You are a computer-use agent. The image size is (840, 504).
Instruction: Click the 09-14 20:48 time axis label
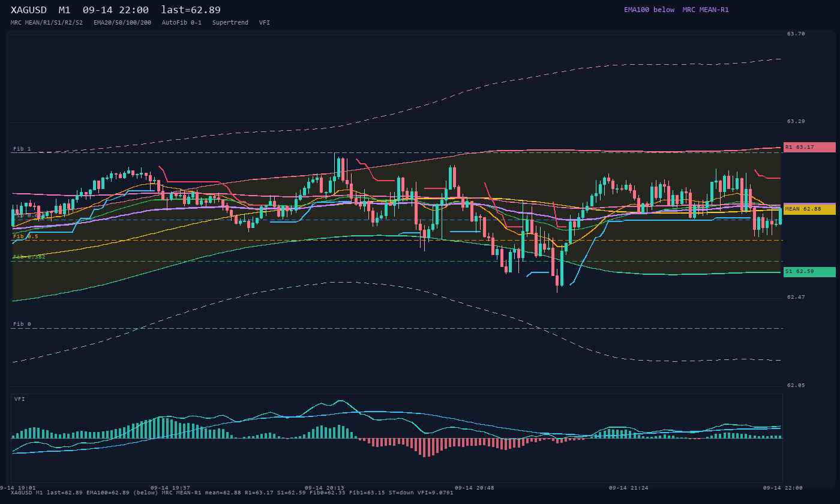click(475, 488)
